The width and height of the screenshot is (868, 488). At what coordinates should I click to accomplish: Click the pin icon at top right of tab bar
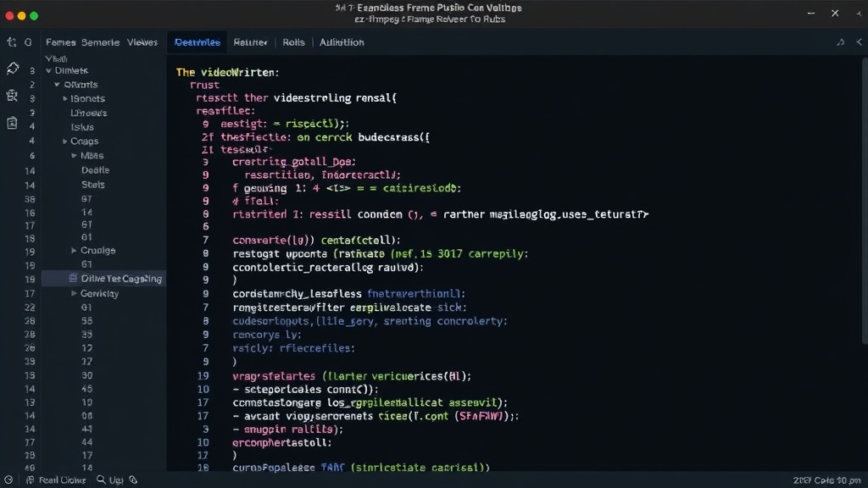tap(840, 42)
